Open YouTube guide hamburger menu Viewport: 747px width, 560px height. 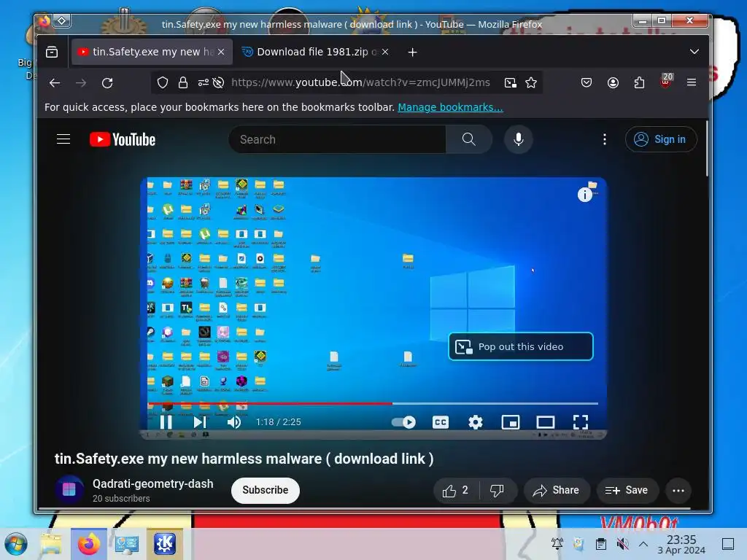click(x=63, y=139)
